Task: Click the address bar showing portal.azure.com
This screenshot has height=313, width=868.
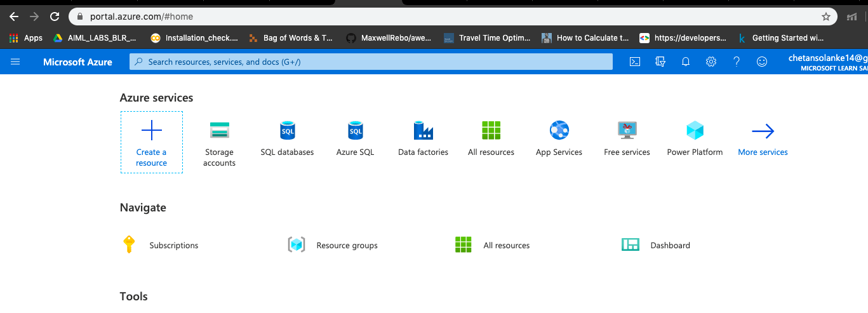Action: pos(453,17)
